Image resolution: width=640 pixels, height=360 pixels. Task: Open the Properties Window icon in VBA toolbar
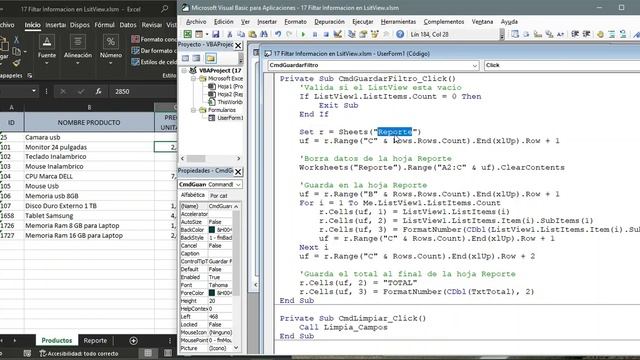coord(363,34)
